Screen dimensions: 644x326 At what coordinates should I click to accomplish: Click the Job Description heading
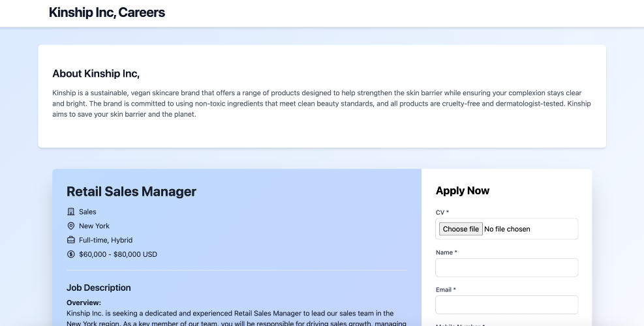[99, 288]
